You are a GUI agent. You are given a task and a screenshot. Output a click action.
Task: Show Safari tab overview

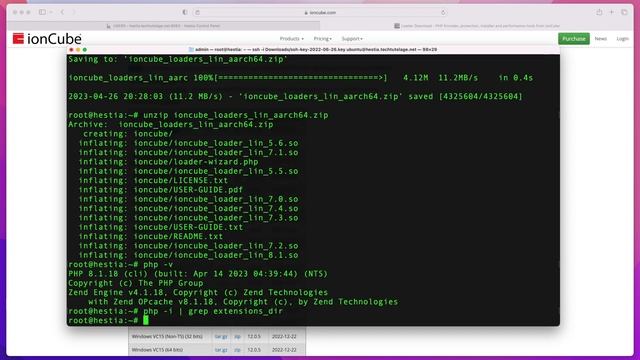624,12
